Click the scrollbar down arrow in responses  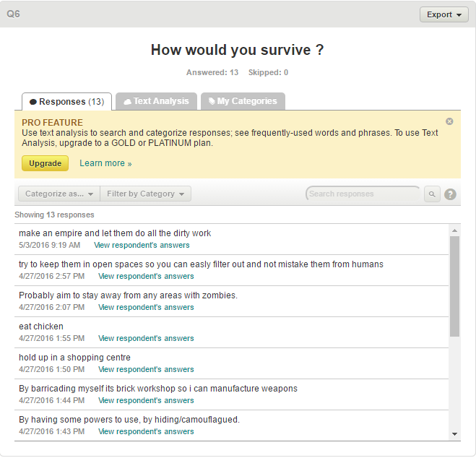point(454,434)
